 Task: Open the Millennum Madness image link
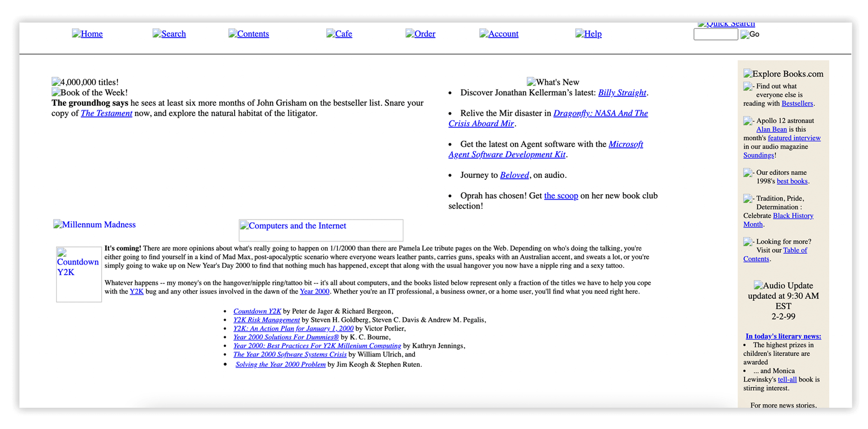[x=94, y=224]
